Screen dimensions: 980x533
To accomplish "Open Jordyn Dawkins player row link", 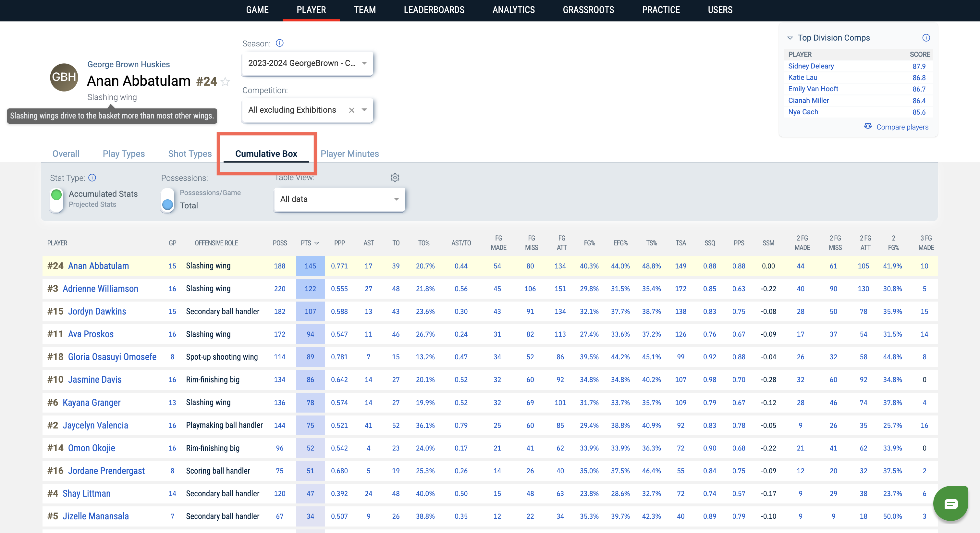I will click(x=97, y=311).
